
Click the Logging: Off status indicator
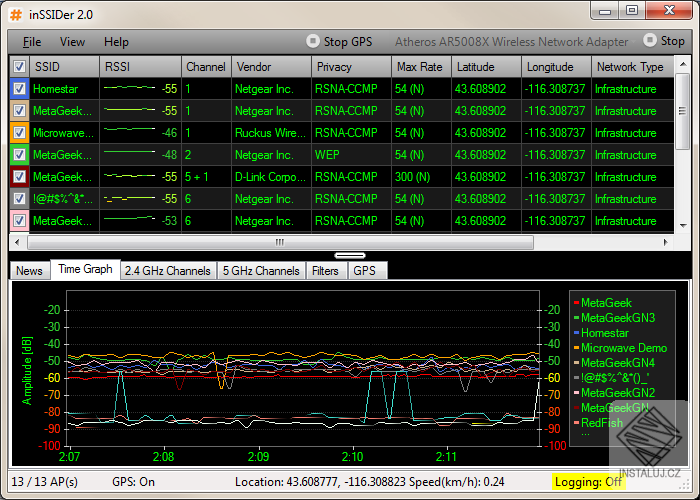coord(588,482)
